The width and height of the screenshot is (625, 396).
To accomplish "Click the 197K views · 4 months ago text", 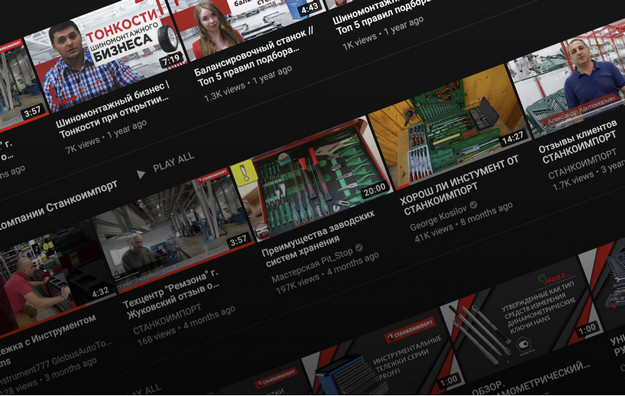I will coord(328,274).
